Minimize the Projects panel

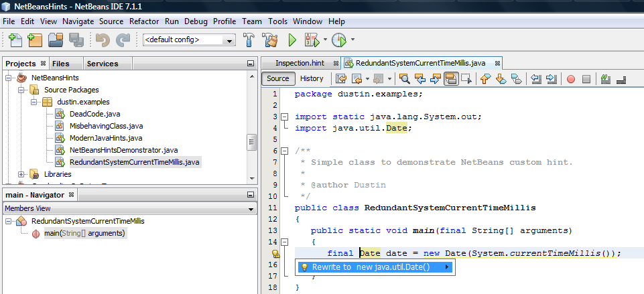[251, 64]
